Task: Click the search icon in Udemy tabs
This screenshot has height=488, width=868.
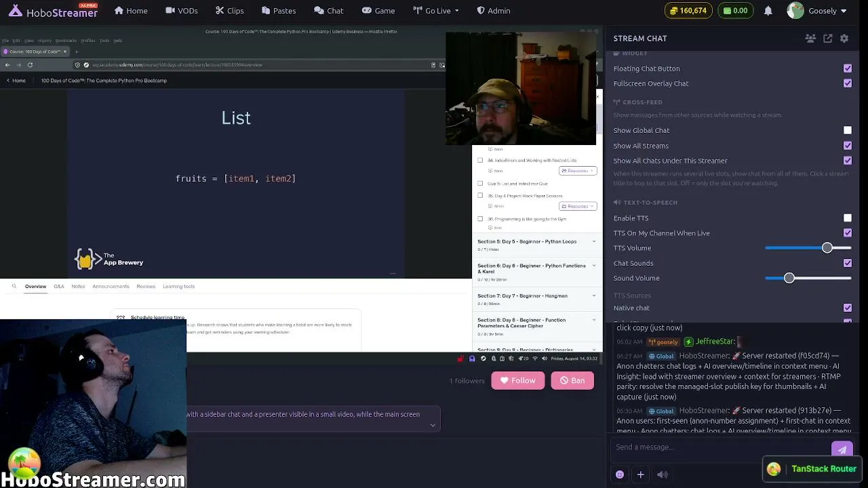Action: point(14,287)
